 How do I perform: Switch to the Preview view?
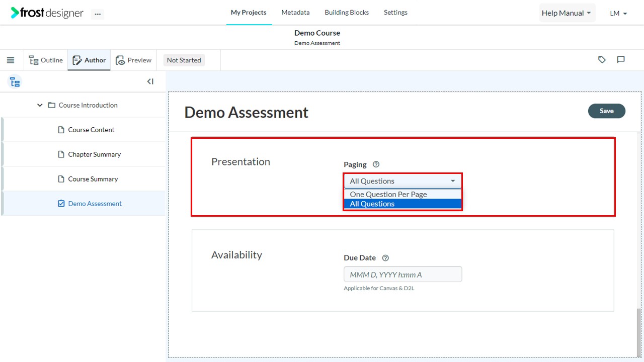[133, 60]
